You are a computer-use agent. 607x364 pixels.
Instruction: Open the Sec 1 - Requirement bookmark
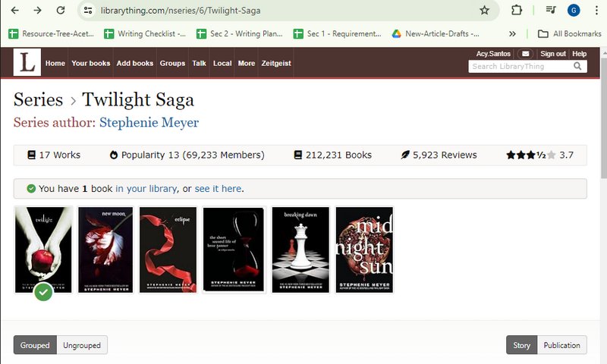pyautogui.click(x=337, y=33)
